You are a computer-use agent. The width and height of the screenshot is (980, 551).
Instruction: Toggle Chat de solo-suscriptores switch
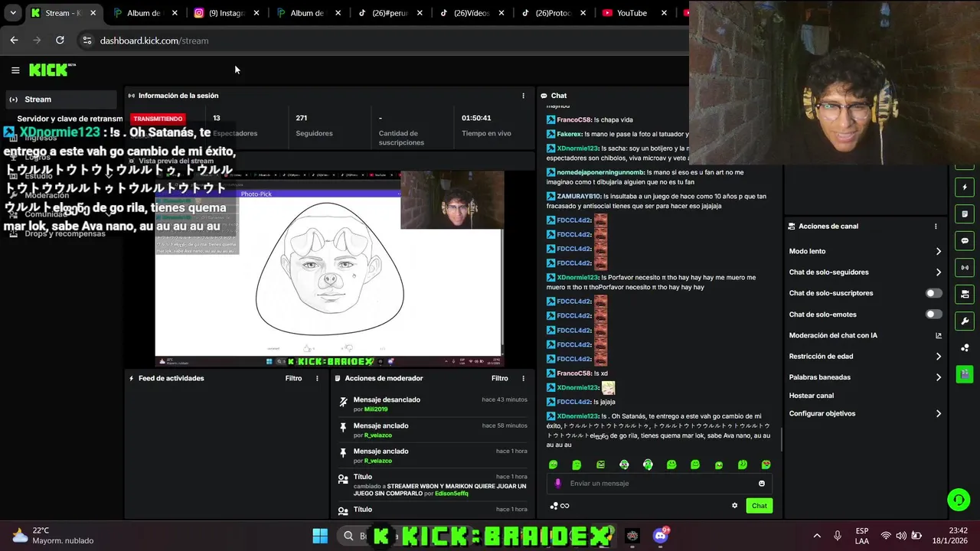pyautogui.click(x=933, y=293)
